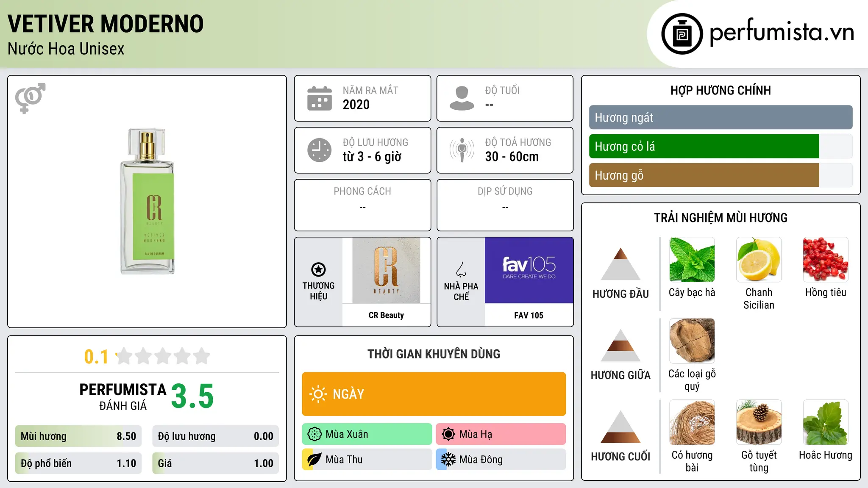Click the user rating value 0.1

pos(96,357)
